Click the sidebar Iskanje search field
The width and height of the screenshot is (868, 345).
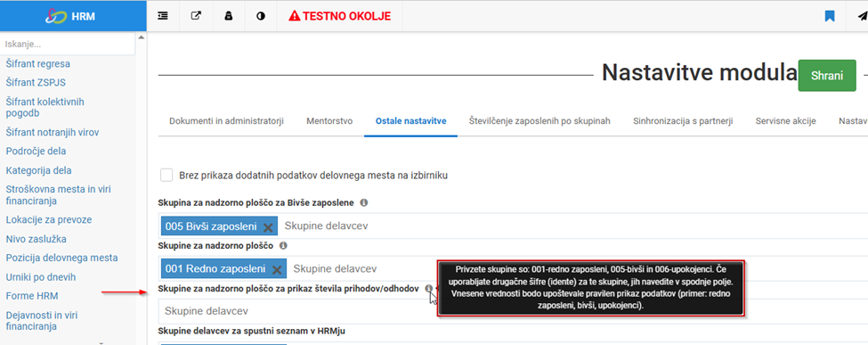(x=68, y=44)
